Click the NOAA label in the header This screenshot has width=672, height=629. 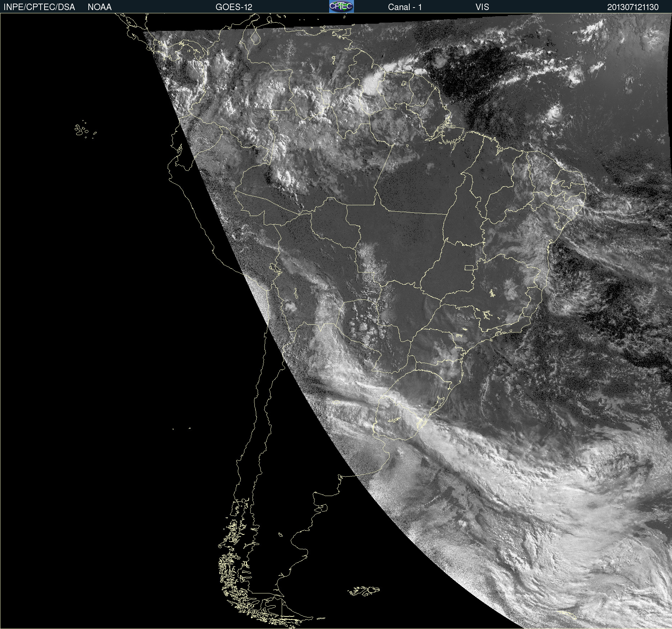pos(100,7)
